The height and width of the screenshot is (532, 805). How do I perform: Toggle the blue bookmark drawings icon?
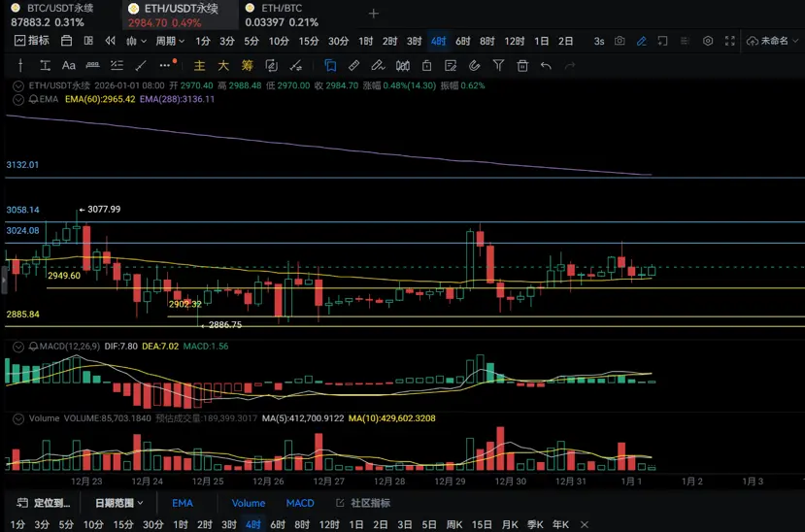click(x=330, y=65)
